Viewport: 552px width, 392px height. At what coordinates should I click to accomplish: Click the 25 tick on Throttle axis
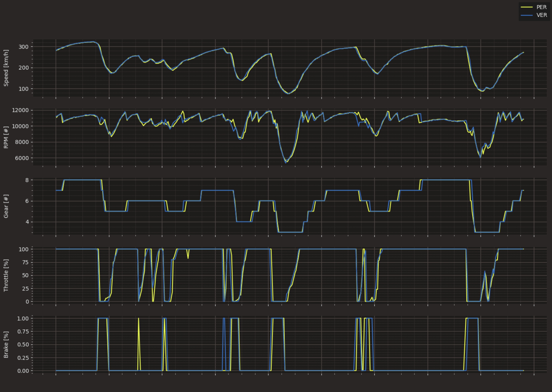[25, 289]
